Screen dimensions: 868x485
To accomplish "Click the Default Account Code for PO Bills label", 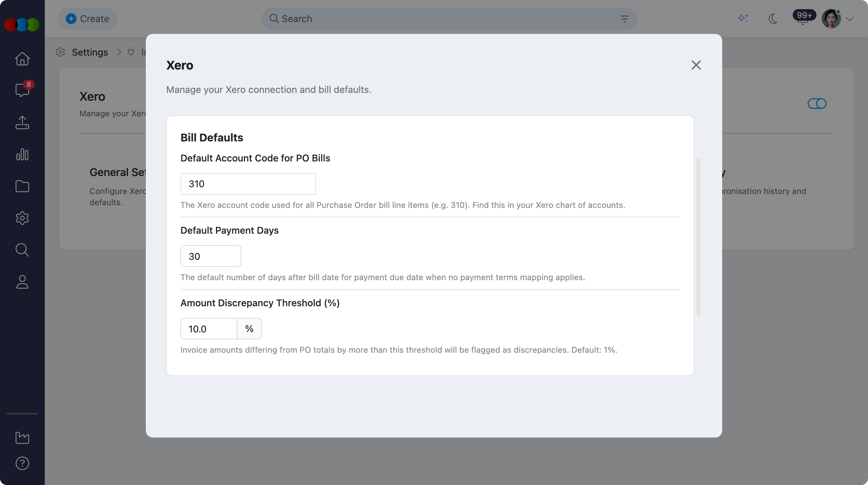I will coord(255,158).
